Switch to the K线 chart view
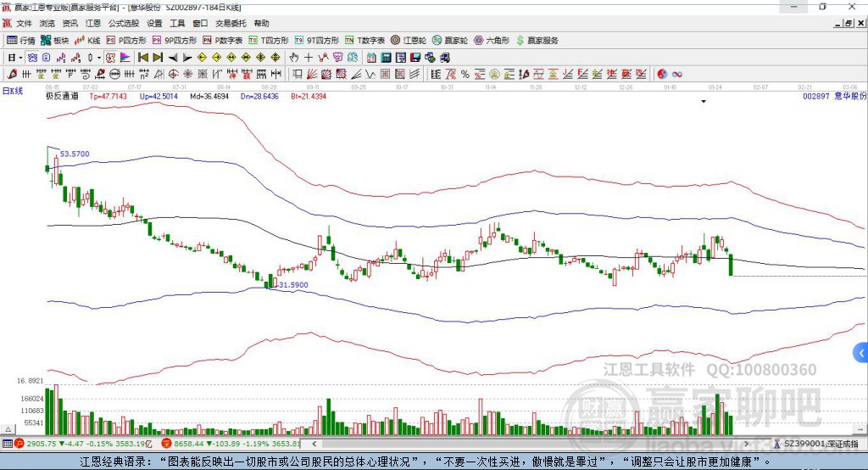 click(87, 41)
